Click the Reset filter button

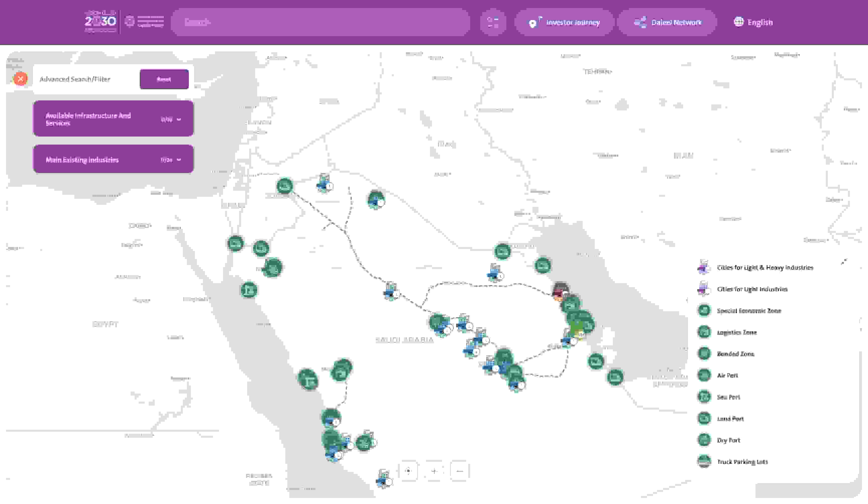164,79
